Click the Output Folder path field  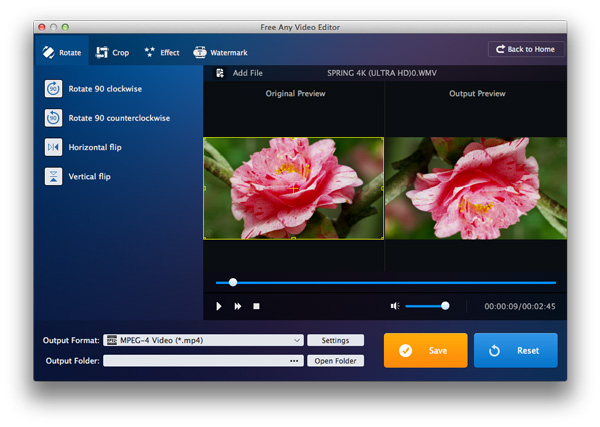tap(203, 360)
